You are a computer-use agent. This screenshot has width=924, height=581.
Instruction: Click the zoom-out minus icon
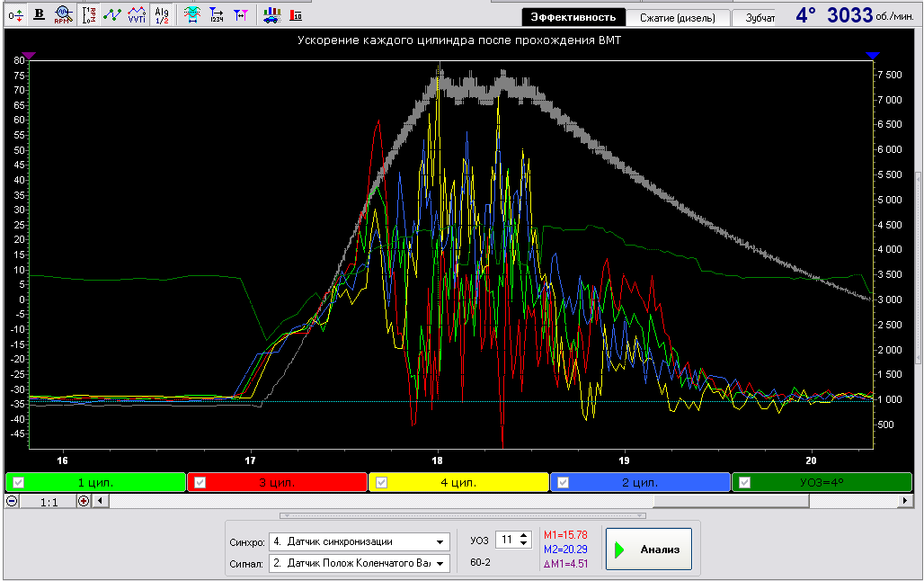[x=12, y=501]
